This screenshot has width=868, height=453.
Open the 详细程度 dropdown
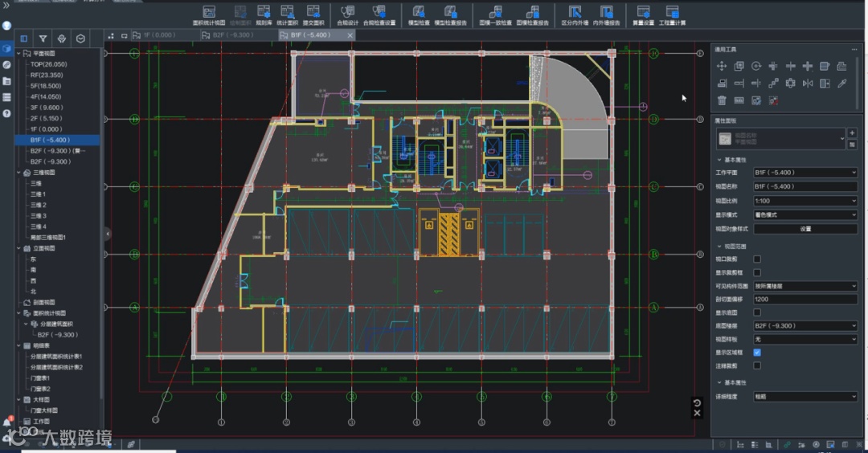point(805,397)
